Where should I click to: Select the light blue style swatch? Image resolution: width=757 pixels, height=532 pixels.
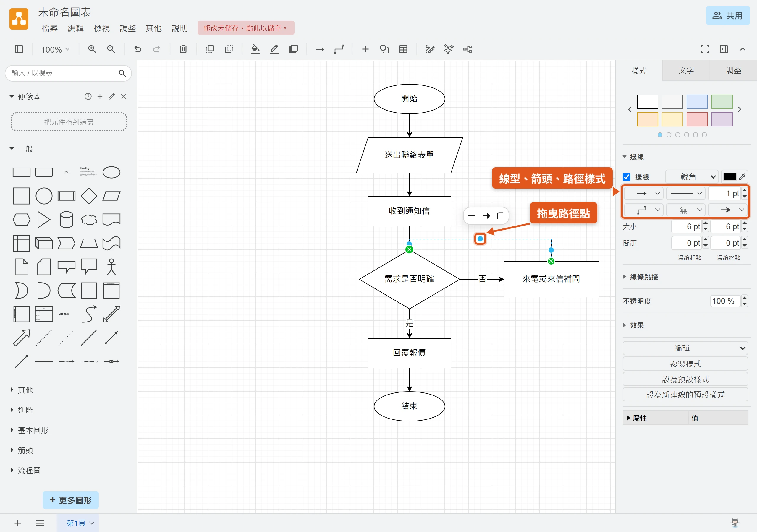click(x=697, y=101)
